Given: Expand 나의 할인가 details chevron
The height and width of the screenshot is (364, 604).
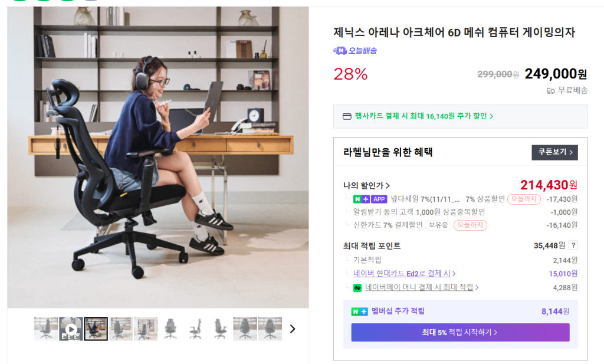Looking at the screenshot, I should (x=388, y=186).
